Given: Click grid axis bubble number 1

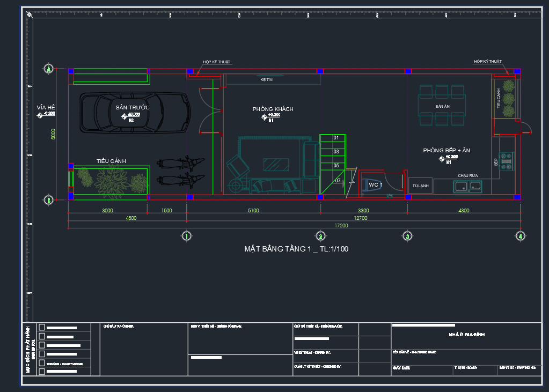Looking at the screenshot, I should click(x=187, y=236).
